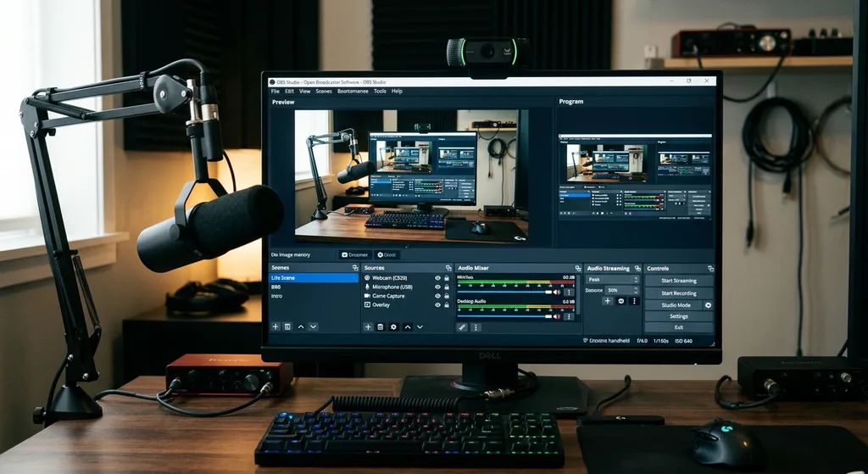Open the Tools menu
The width and height of the screenshot is (868, 474).
click(380, 92)
